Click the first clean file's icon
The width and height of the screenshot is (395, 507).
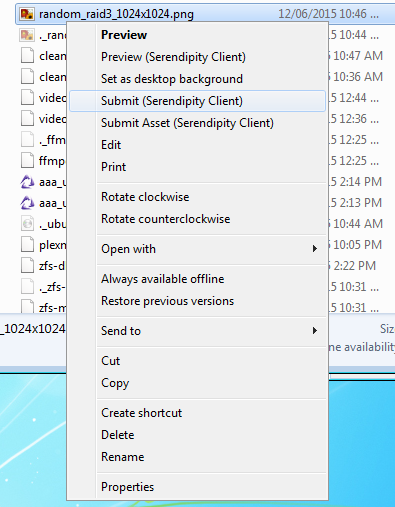click(27, 56)
